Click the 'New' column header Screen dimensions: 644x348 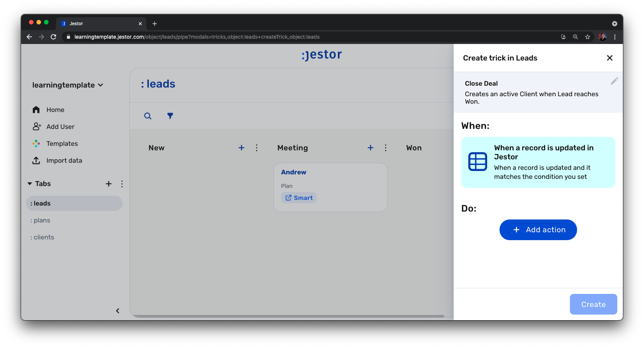[156, 148]
